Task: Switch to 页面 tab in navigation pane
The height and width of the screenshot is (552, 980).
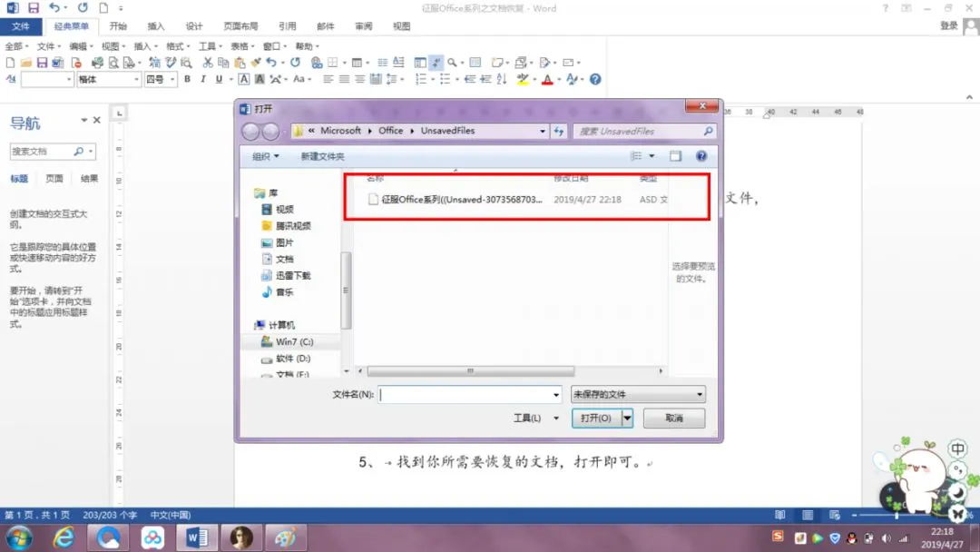Action: coord(54,179)
